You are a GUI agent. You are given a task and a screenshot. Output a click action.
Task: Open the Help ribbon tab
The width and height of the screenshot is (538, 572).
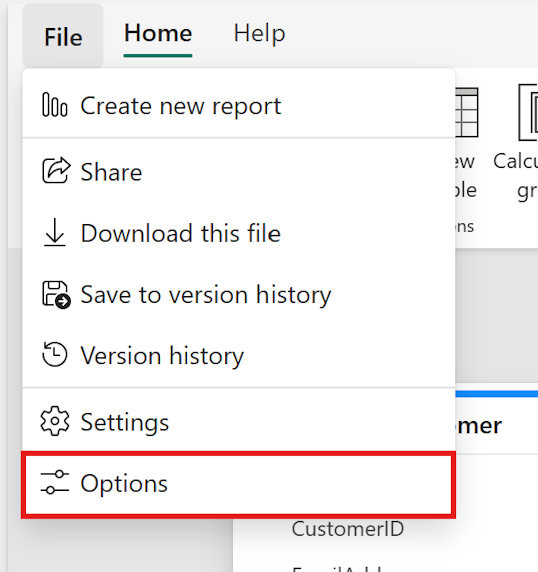[x=259, y=34]
